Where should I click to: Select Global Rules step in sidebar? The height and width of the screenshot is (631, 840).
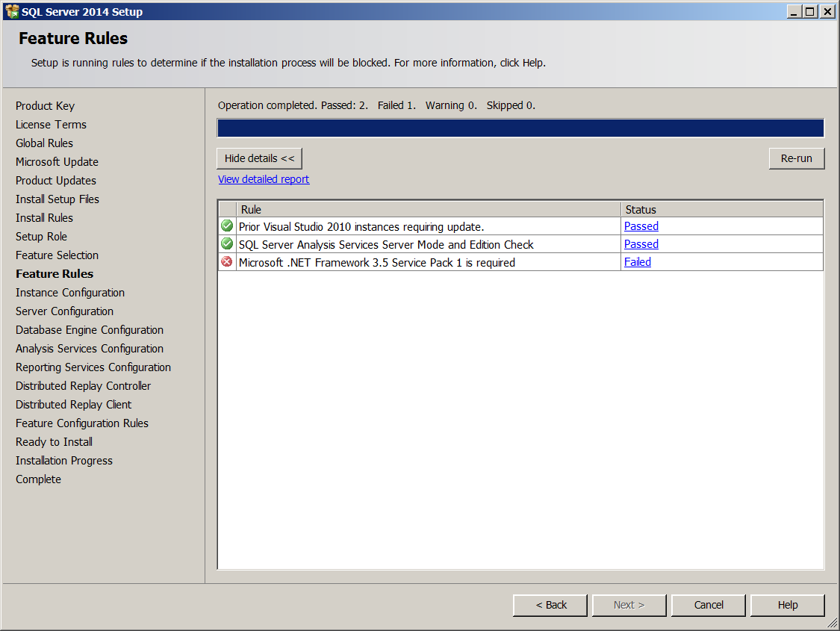(44, 143)
